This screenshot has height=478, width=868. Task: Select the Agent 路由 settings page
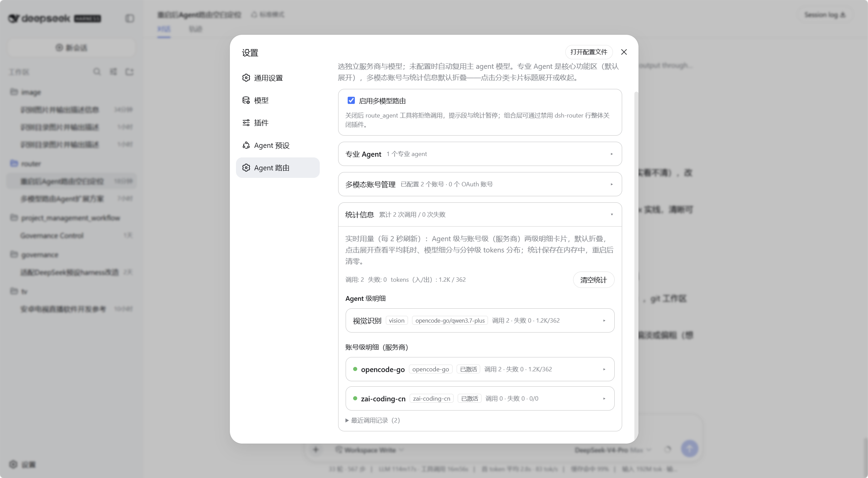click(278, 168)
